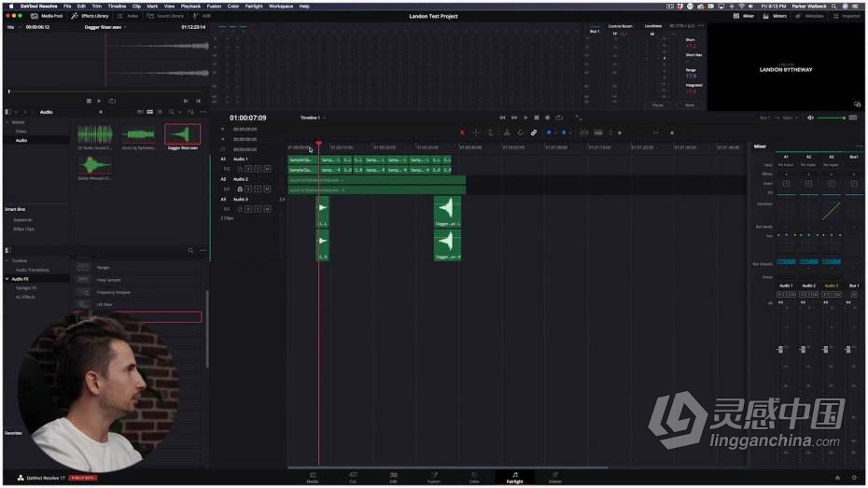Switch to the Color page

pyautogui.click(x=474, y=478)
